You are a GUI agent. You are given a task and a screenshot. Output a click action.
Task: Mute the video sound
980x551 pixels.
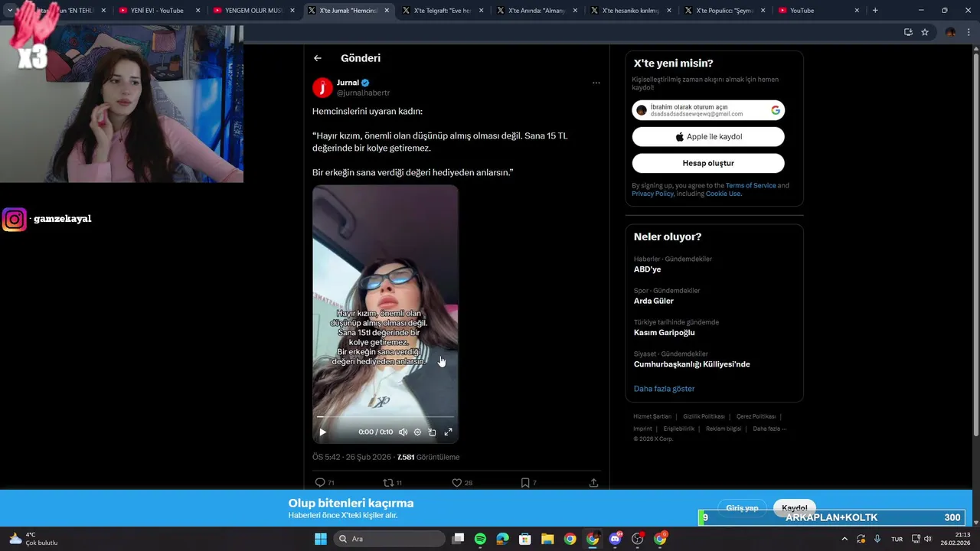403,432
